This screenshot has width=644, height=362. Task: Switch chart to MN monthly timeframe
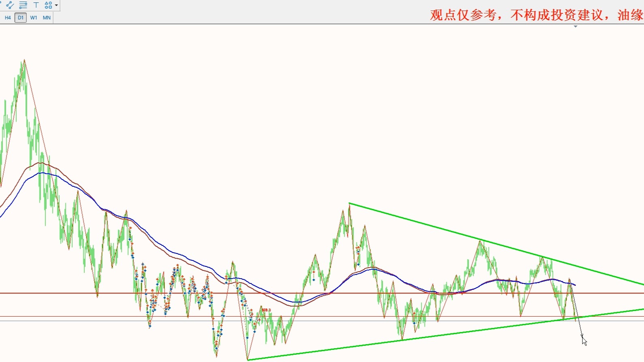coord(47,18)
